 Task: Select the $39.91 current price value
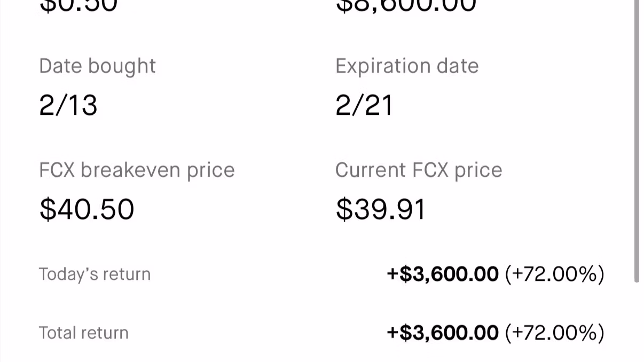[381, 209]
